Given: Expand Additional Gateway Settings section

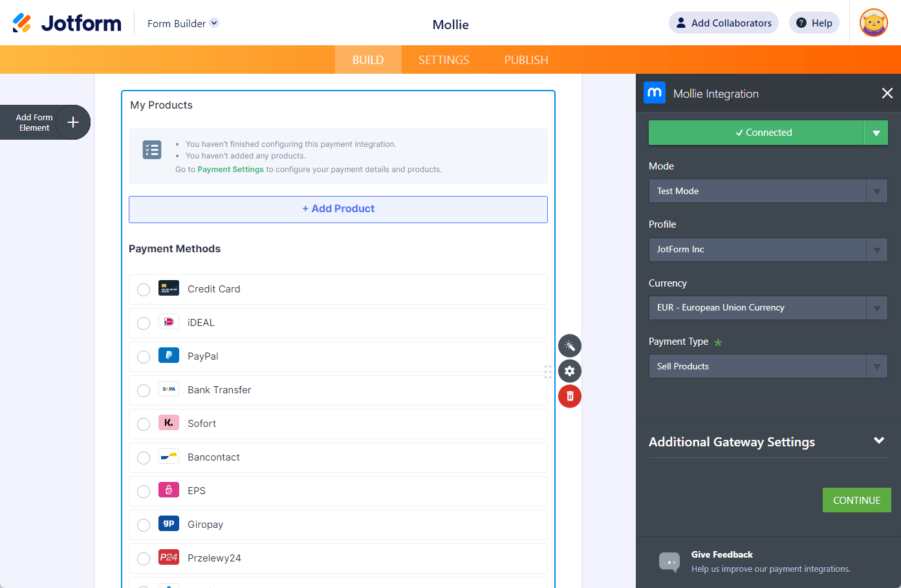Looking at the screenshot, I should (x=768, y=442).
